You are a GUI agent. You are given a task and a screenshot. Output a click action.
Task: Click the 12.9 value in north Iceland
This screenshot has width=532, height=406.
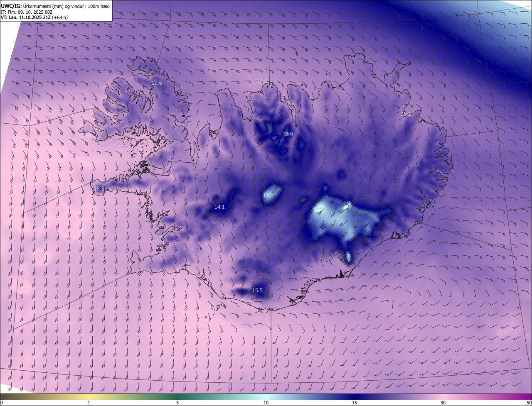[x=288, y=134]
